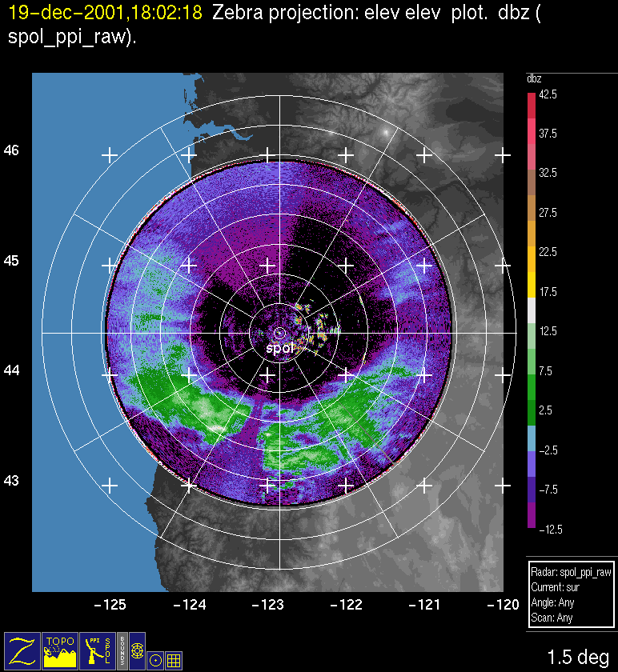Open 'Scan: Any' option
The image size is (618, 672).
click(550, 618)
